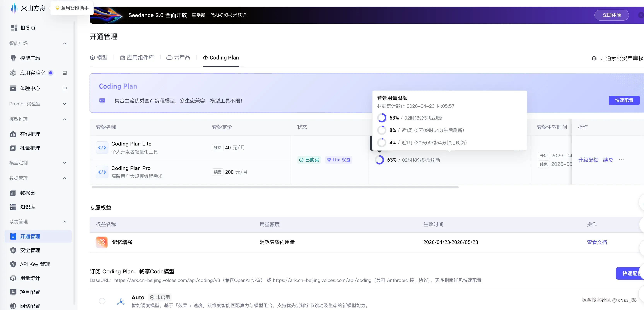Viewport: 644px width, 310px height.
Task: Click the API Key 管理 shield icon
Action: pos(13,264)
